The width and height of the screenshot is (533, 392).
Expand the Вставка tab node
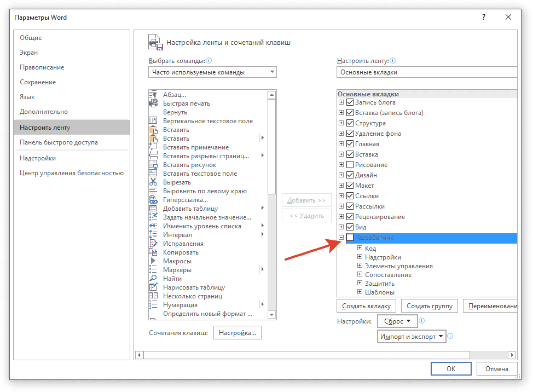click(x=341, y=154)
